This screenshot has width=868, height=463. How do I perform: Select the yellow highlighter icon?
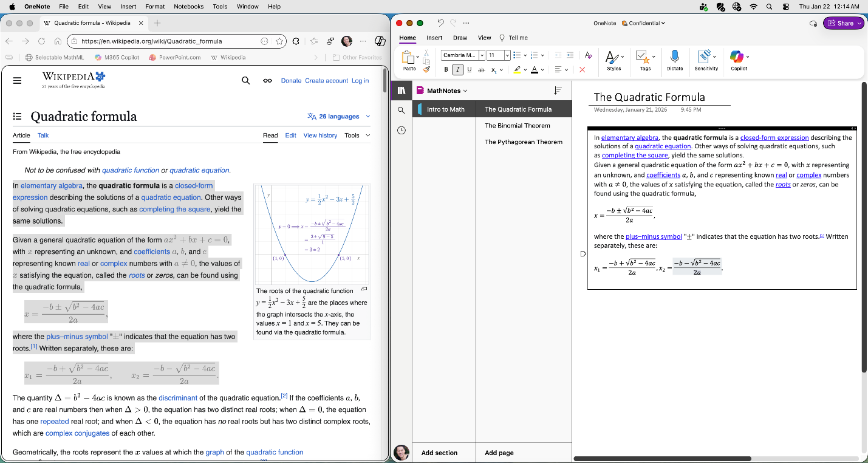click(518, 69)
